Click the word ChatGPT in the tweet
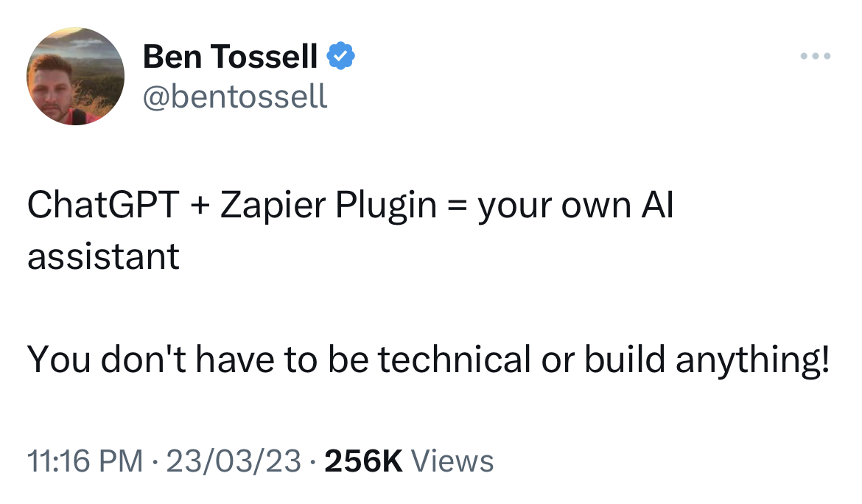862x504 pixels. pos(102,207)
